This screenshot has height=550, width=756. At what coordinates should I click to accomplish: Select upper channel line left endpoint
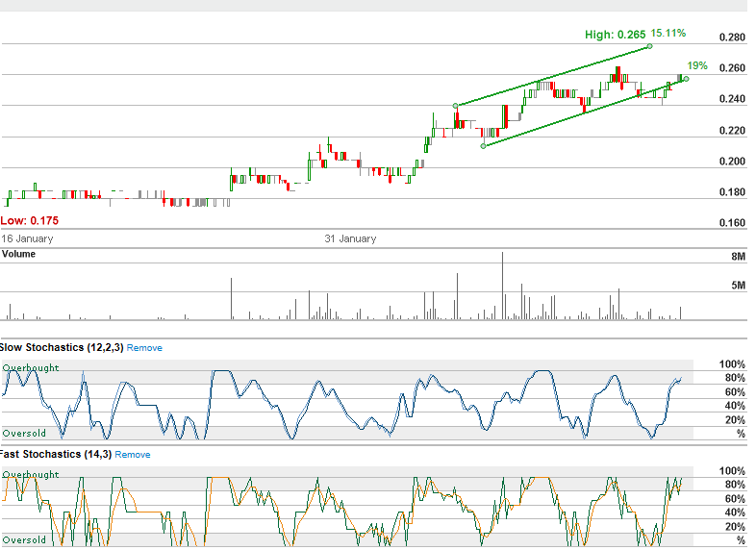click(456, 106)
